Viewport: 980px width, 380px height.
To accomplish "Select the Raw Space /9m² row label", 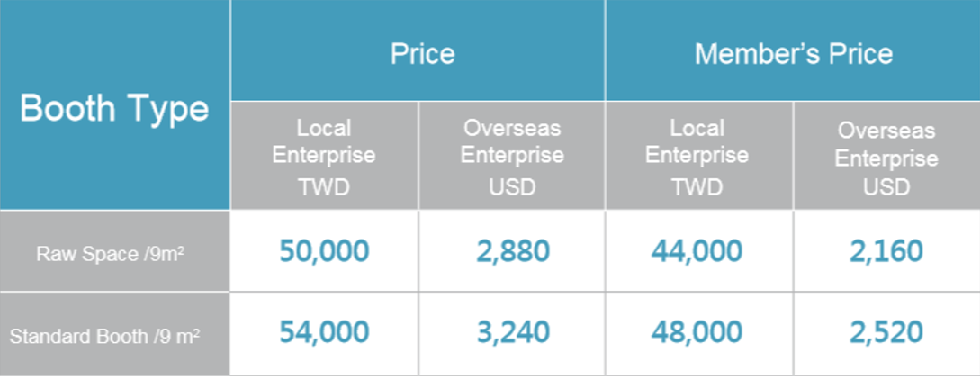I will [x=114, y=251].
